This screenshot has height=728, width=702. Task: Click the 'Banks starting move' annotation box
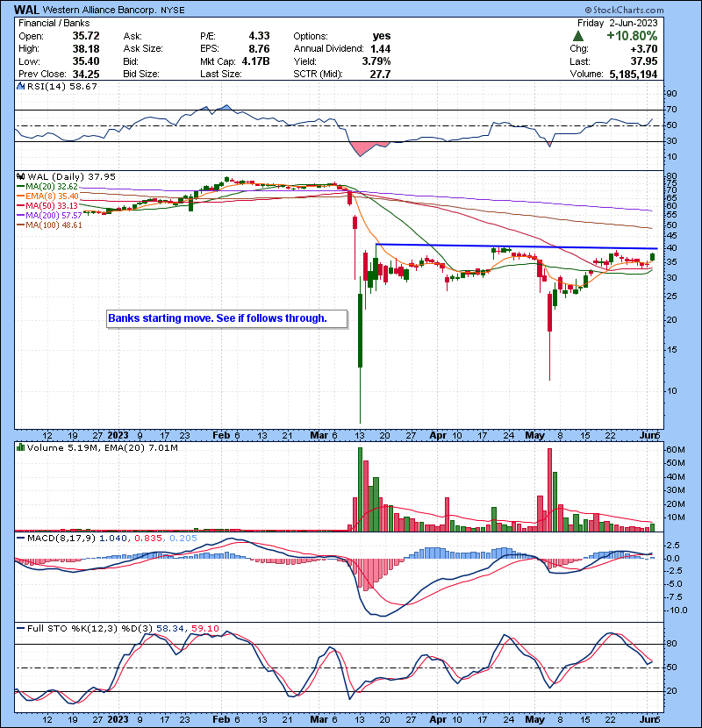click(226, 319)
